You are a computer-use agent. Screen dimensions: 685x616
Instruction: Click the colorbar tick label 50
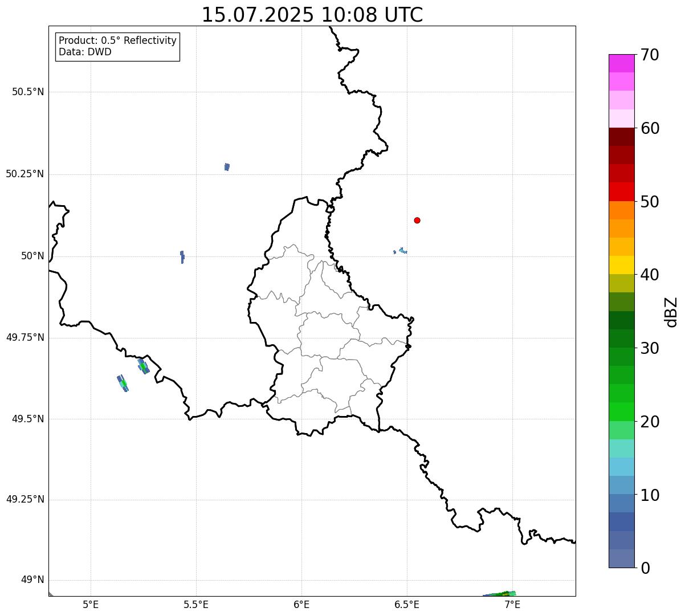coord(650,202)
